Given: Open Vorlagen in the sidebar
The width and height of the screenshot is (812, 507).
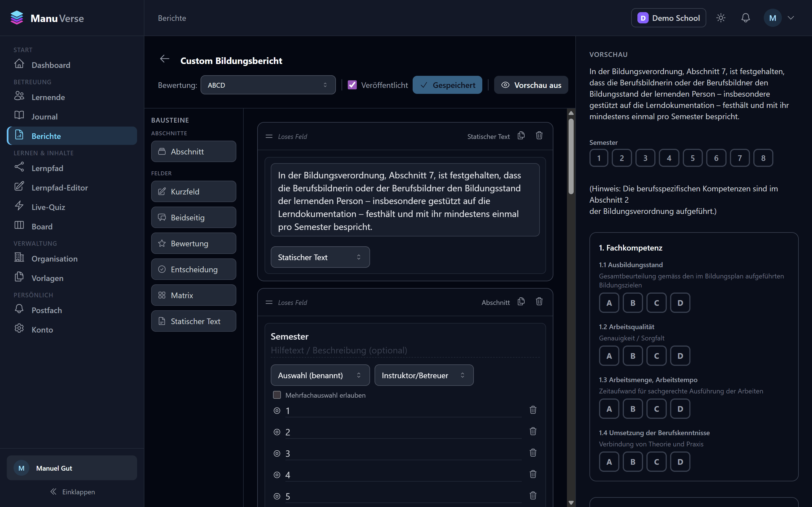Looking at the screenshot, I should click(x=72, y=278).
